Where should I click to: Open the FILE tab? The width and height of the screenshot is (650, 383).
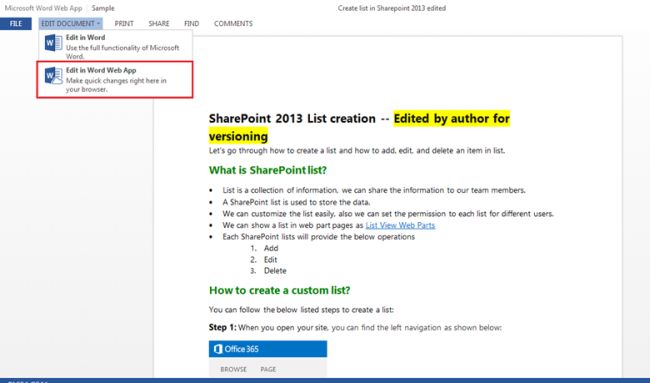click(16, 24)
